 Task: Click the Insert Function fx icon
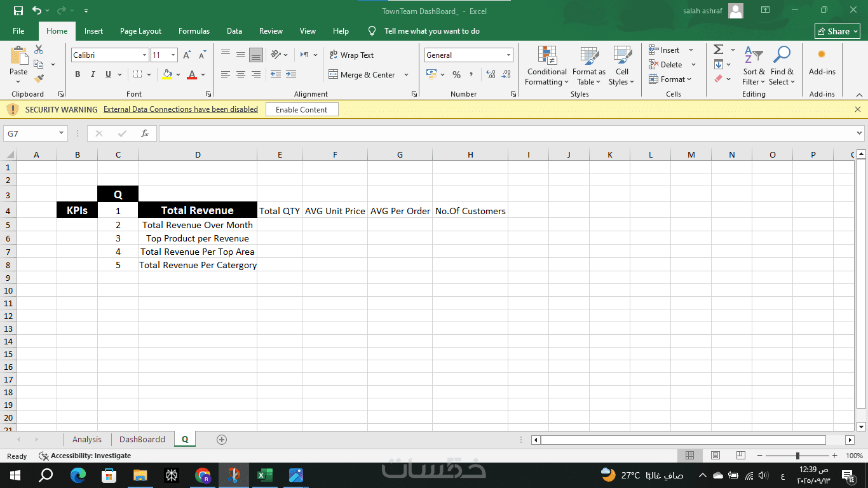point(145,133)
